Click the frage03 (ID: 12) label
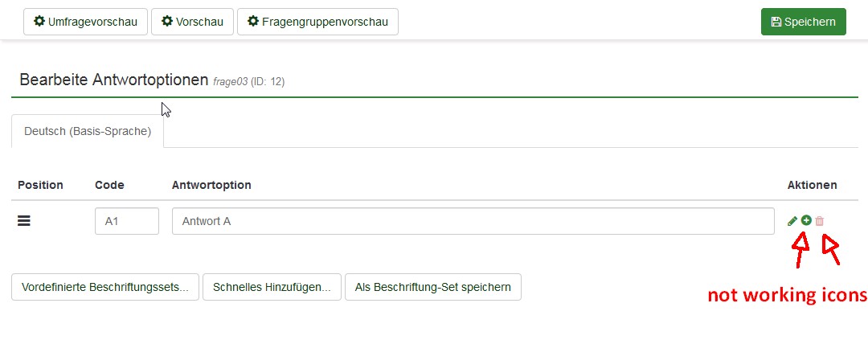The width and height of the screenshot is (868, 340). pos(249,81)
